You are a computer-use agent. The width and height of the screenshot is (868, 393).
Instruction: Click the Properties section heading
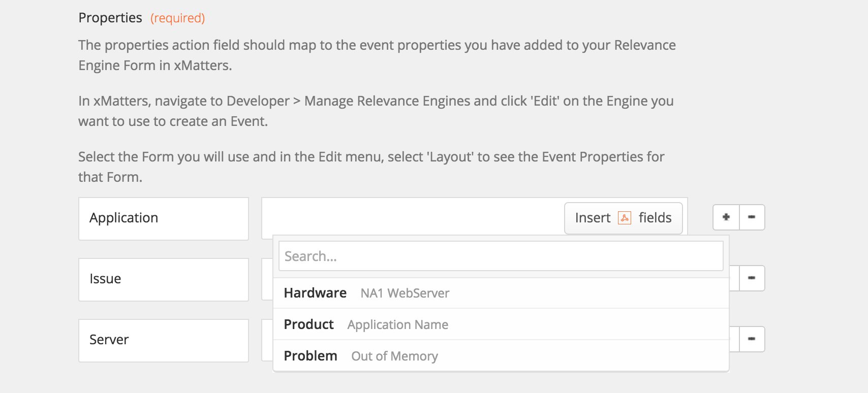point(110,18)
